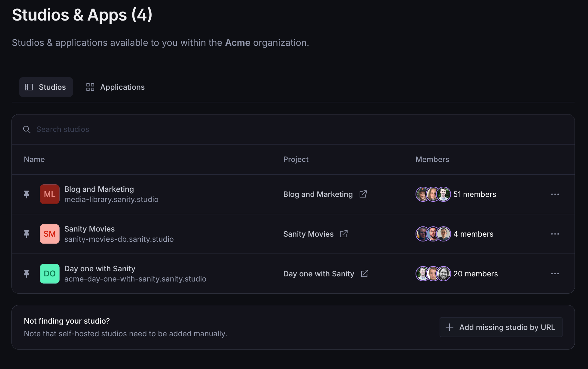Viewport: 588px width, 369px height.
Task: Click the green DO studio avatar icon
Action: (x=49, y=274)
